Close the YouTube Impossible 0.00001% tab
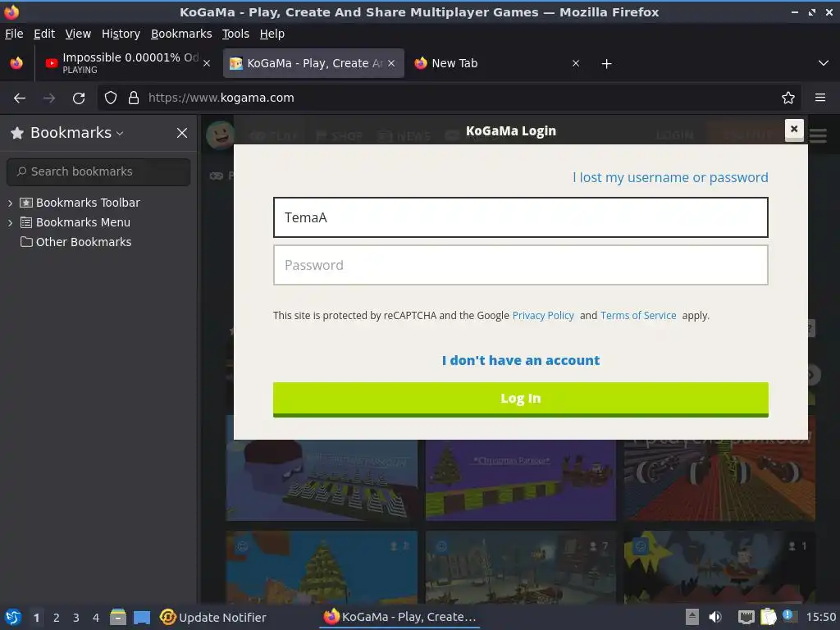Image resolution: width=840 pixels, height=630 pixels. [x=207, y=63]
